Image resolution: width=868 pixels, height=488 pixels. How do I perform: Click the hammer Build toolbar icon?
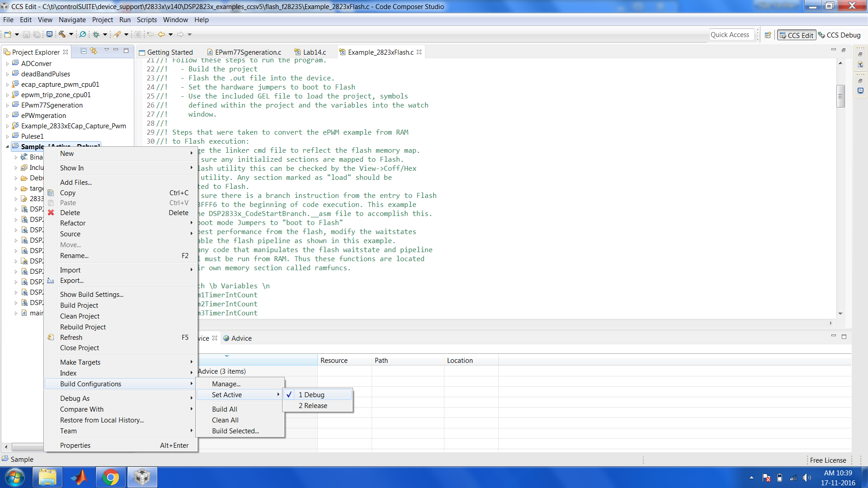[62, 34]
